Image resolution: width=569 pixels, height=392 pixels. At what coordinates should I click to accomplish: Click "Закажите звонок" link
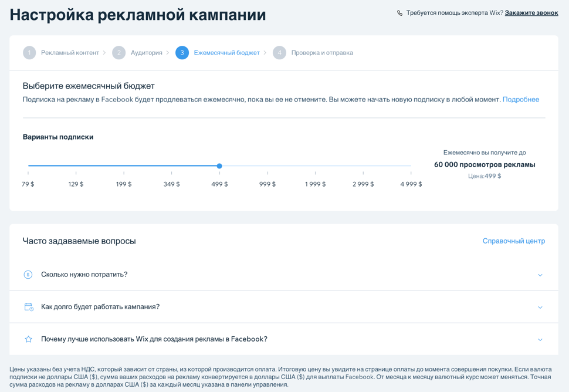(531, 13)
